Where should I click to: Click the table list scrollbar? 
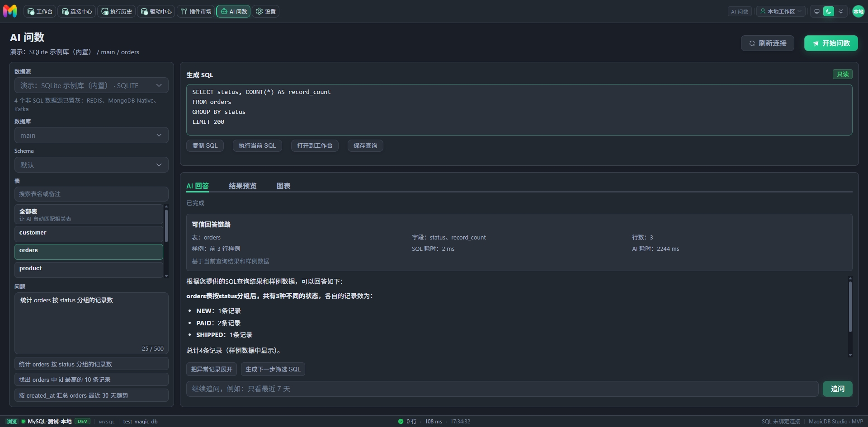pos(166,226)
